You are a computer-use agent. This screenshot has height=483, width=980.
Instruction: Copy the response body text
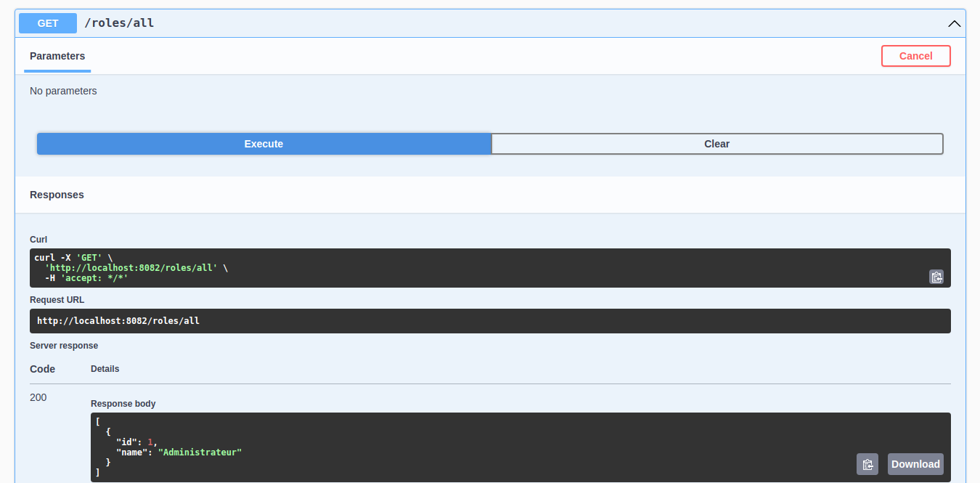(867, 464)
